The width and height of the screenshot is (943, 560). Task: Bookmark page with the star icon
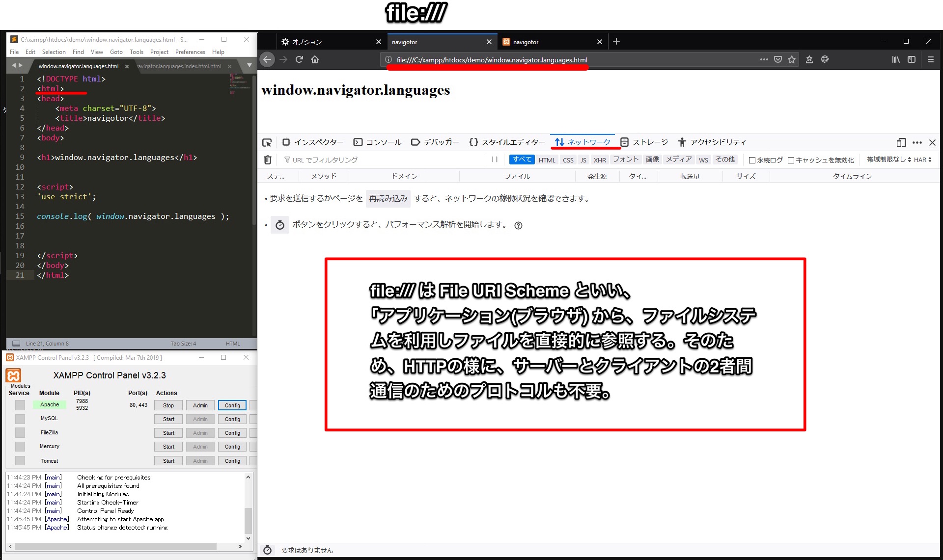pos(792,59)
